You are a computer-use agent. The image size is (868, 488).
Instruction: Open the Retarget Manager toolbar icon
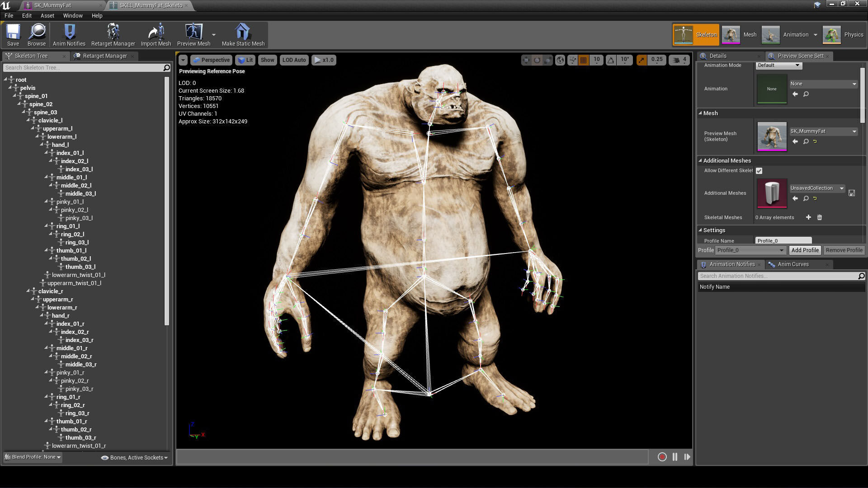[113, 32]
